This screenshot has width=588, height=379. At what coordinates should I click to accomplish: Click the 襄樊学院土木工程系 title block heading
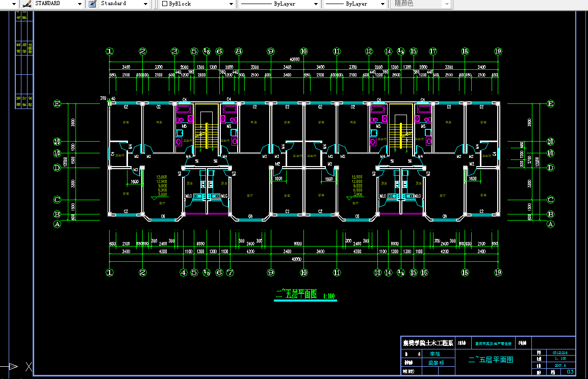point(428,343)
